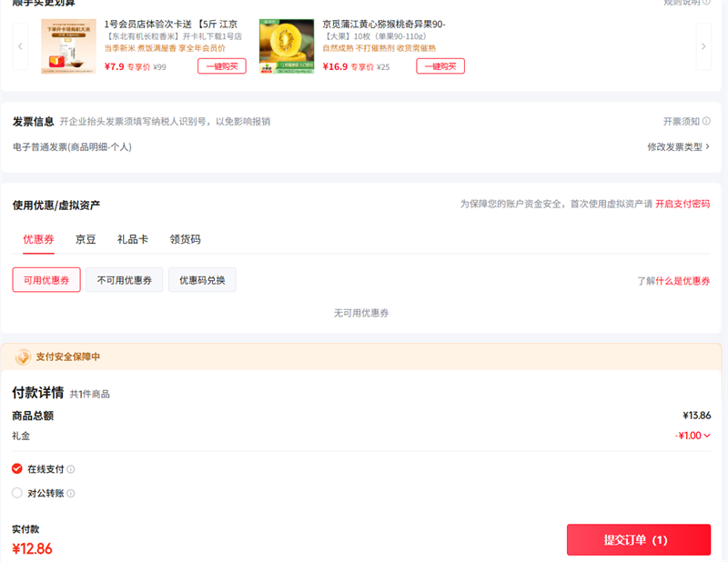This screenshot has width=728, height=562.
Task: Open the 领货码 tab
Action: click(x=185, y=239)
